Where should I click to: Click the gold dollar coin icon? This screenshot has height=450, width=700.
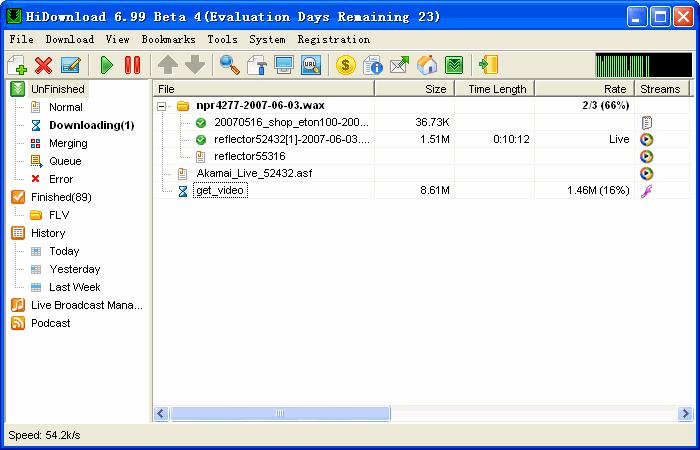tap(346, 65)
